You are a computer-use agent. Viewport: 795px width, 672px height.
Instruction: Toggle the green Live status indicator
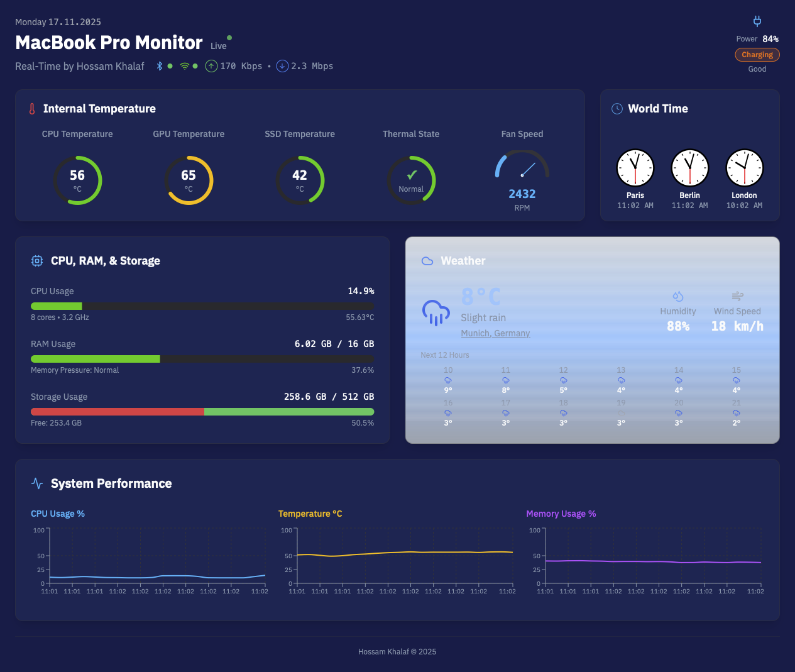pyautogui.click(x=229, y=38)
